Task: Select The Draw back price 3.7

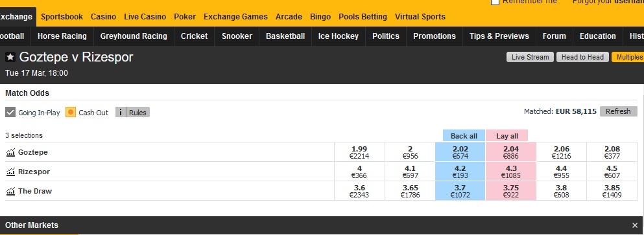Action: tap(460, 191)
